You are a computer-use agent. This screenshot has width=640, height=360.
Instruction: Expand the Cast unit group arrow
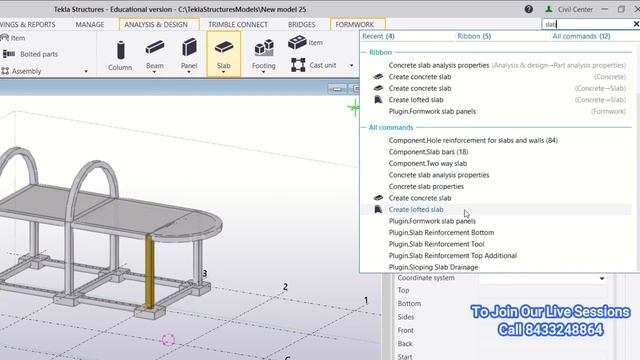[351, 65]
